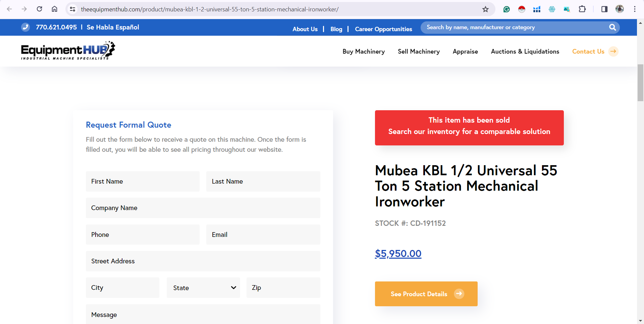Click the search magnifier icon
This screenshot has height=324, width=644.
pyautogui.click(x=612, y=27)
